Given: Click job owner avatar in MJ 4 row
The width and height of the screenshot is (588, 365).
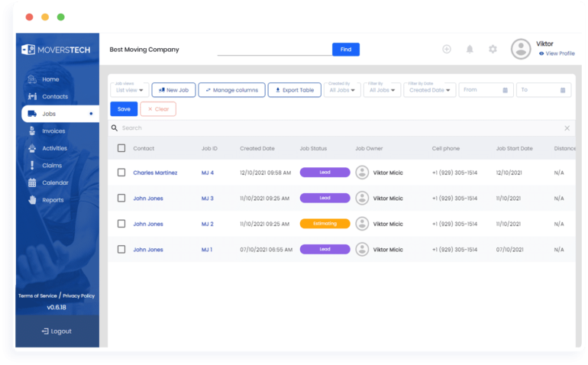Looking at the screenshot, I should tap(362, 173).
